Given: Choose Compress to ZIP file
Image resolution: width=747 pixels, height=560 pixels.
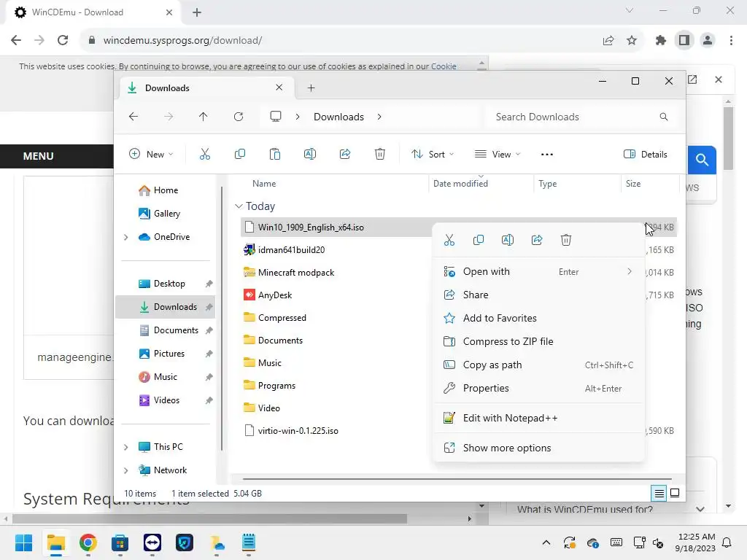Looking at the screenshot, I should (538, 341).
